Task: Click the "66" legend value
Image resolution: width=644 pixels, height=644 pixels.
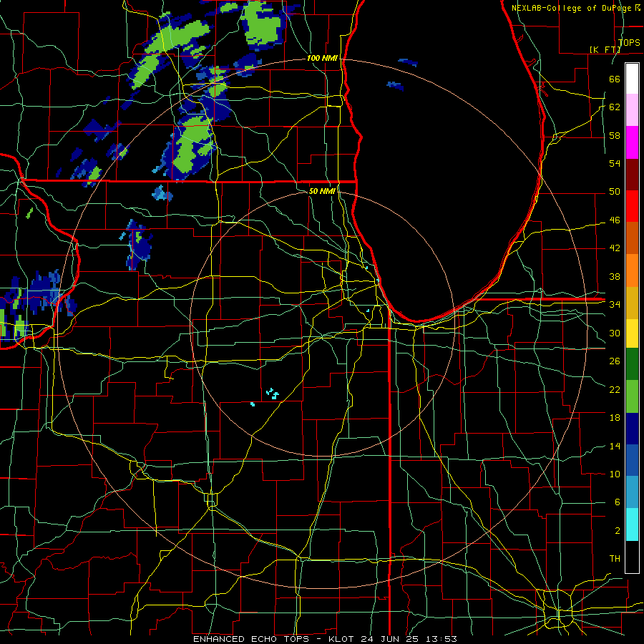Action: (x=615, y=79)
